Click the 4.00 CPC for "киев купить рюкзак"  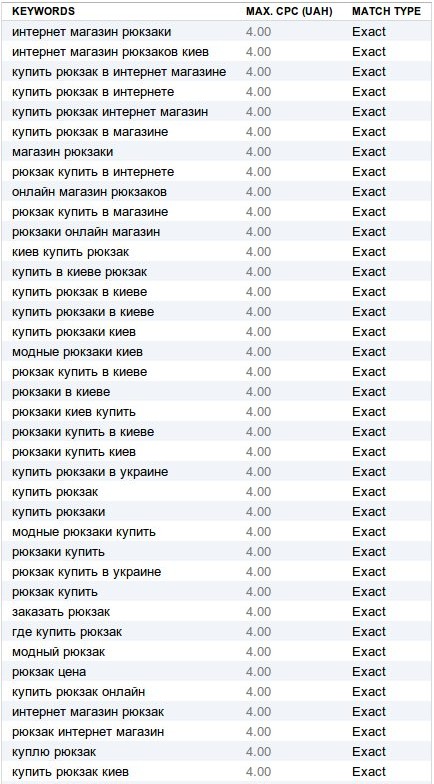click(258, 252)
